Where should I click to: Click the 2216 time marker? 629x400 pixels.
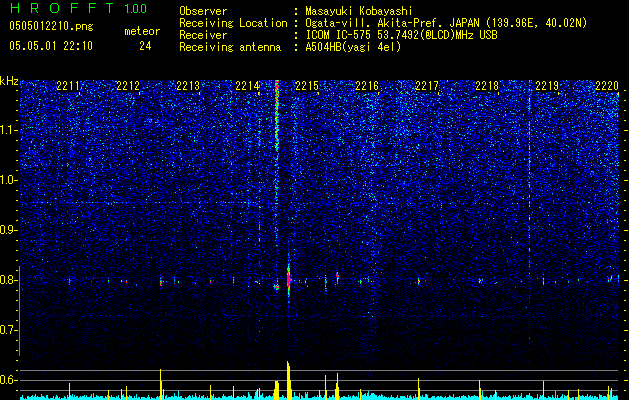tap(367, 85)
